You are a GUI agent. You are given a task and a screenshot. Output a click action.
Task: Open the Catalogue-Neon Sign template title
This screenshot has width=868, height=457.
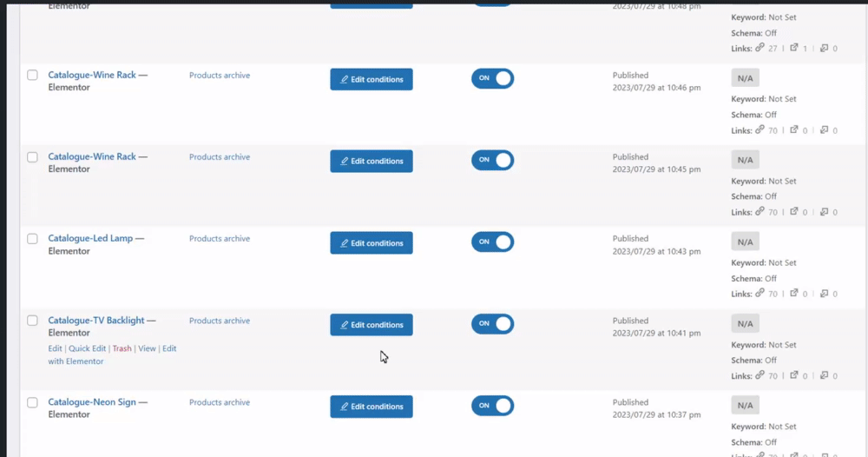point(92,402)
